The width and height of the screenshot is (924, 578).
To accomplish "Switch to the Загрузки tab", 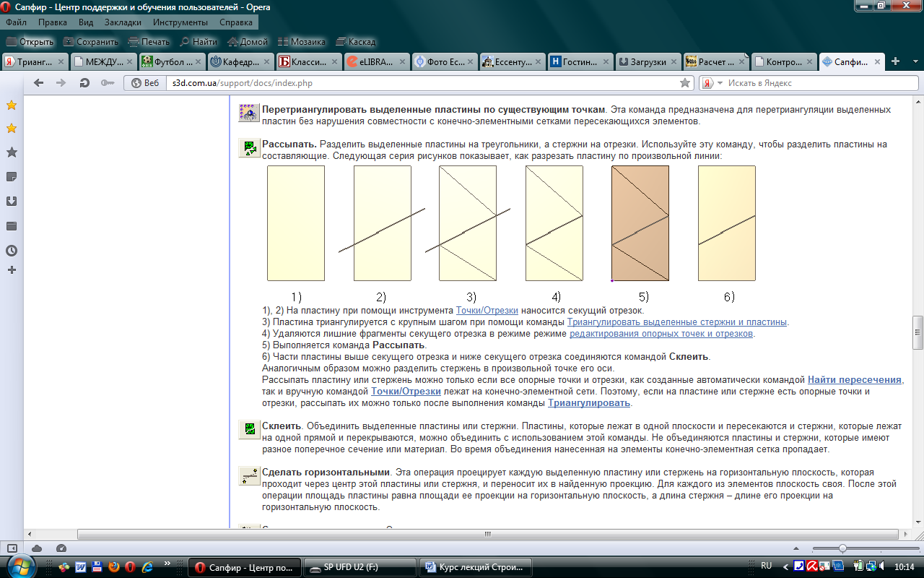I will [648, 61].
